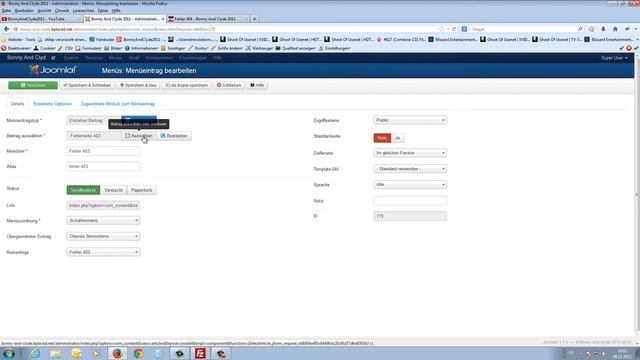This screenshot has height=360, width=640.
Task: Click the Firefox downloads arrow icon
Action: coord(603,29)
